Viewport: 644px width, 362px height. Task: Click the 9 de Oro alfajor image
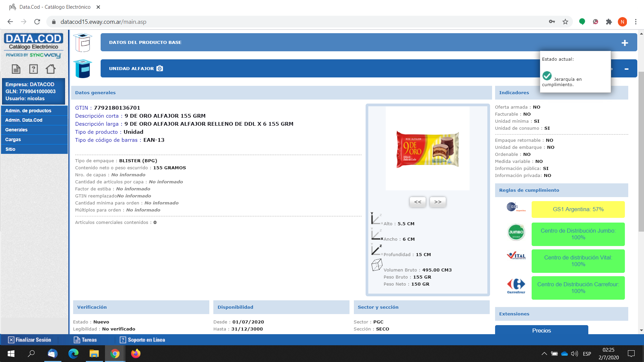(428, 149)
